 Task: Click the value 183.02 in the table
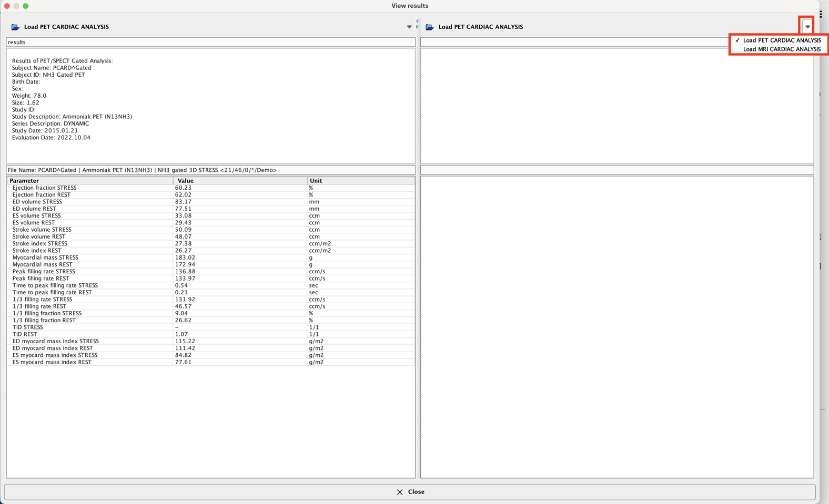point(185,258)
